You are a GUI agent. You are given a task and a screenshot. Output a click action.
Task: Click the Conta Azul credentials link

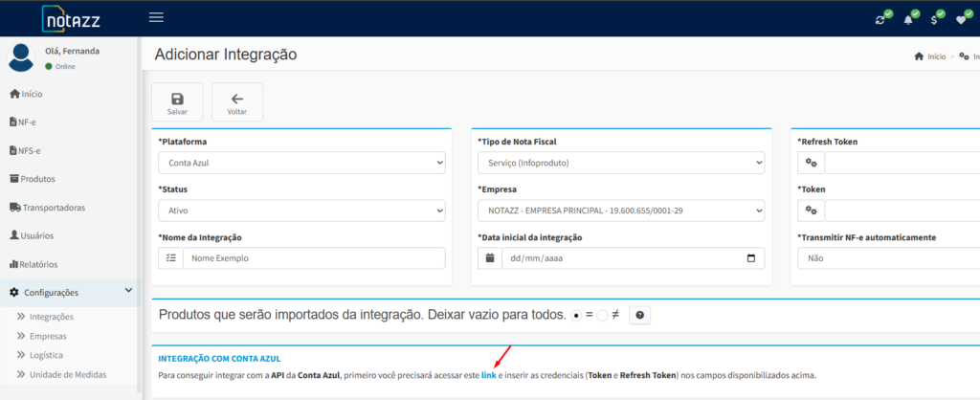(x=488, y=375)
